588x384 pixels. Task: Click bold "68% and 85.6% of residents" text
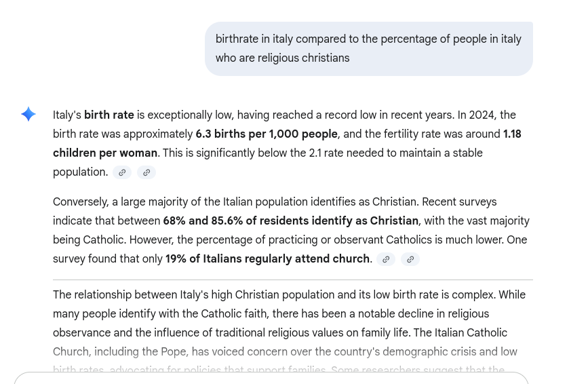tap(290, 221)
